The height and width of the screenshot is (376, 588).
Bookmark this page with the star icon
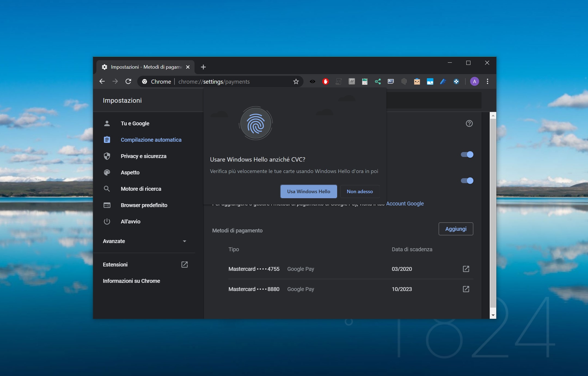[x=296, y=81]
